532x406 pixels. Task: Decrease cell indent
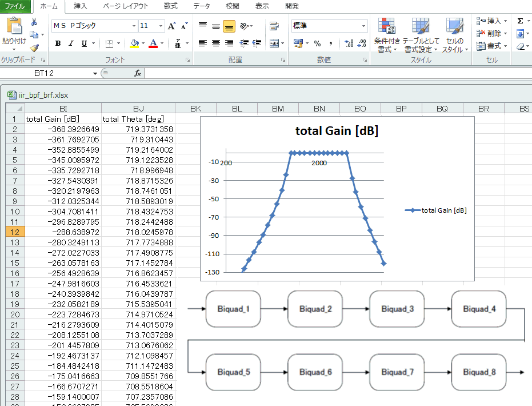tap(244, 43)
